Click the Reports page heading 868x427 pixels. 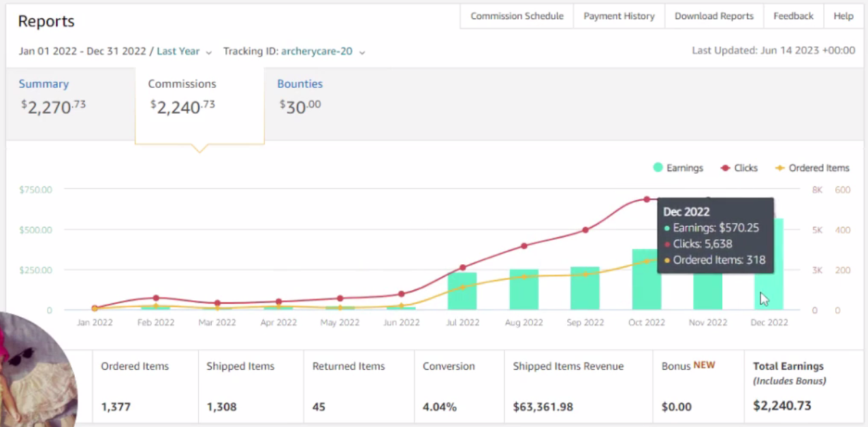(x=46, y=21)
